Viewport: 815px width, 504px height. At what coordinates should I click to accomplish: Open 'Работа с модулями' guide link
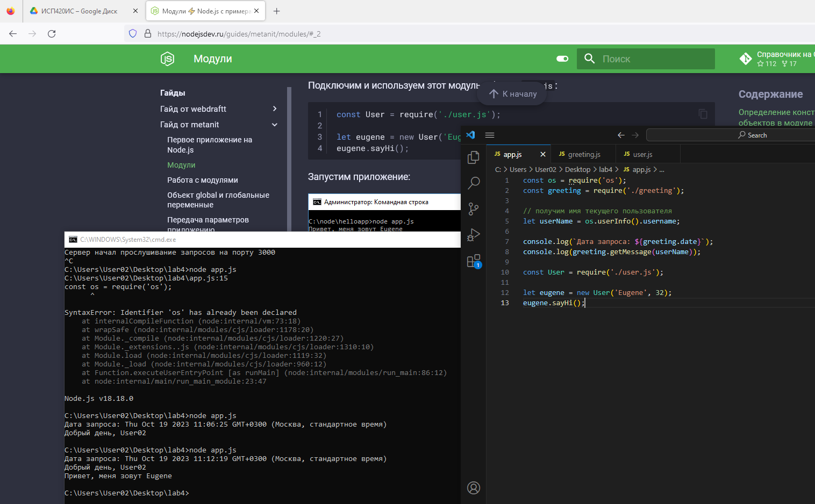202,180
